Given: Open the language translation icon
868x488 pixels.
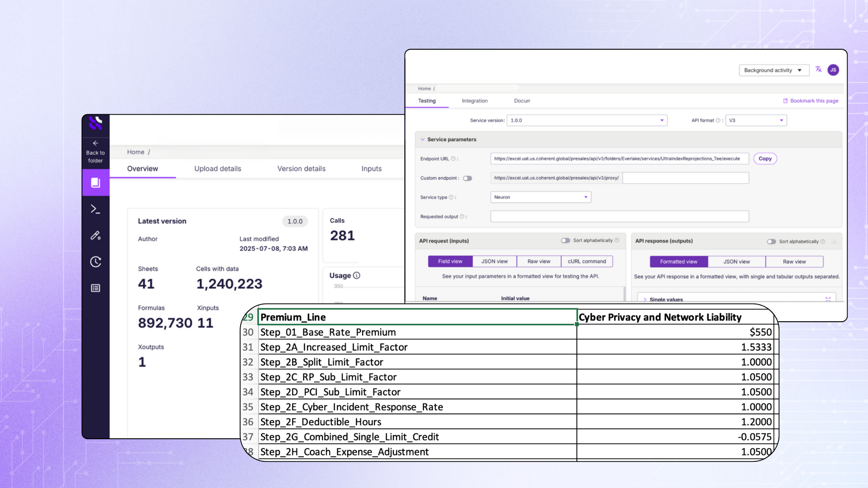Looking at the screenshot, I should (x=819, y=69).
